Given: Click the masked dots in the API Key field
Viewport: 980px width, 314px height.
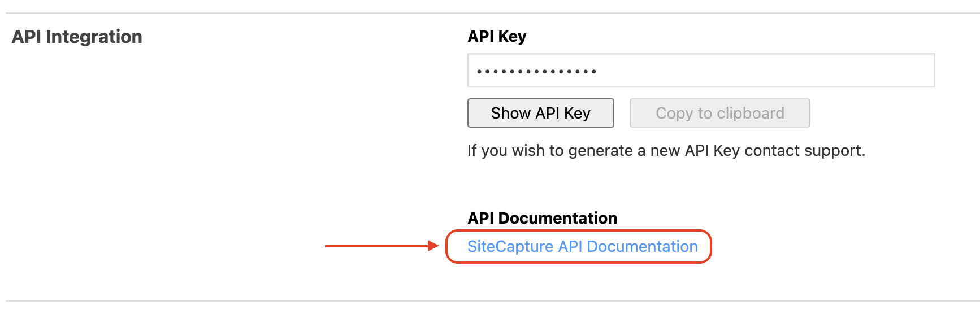Looking at the screenshot, I should point(536,72).
